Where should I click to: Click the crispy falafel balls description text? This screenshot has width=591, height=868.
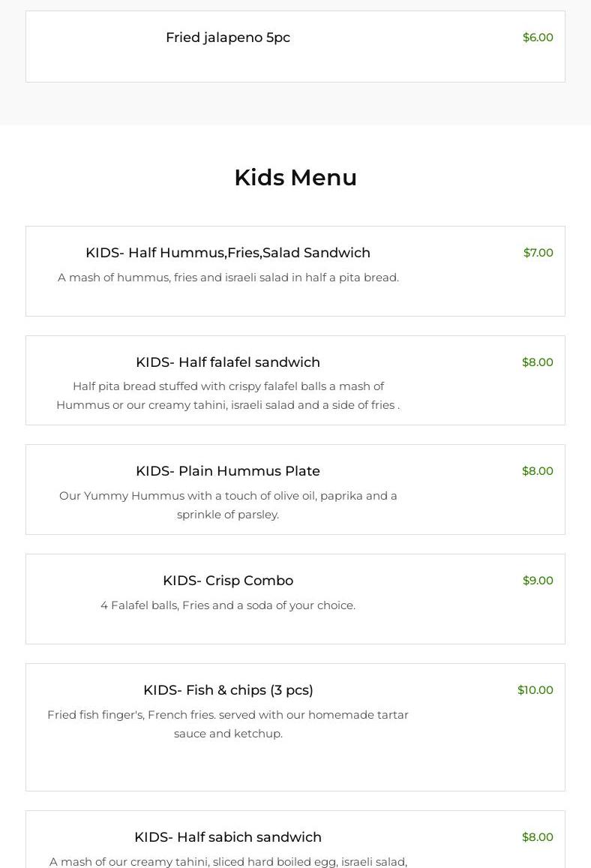[228, 395]
